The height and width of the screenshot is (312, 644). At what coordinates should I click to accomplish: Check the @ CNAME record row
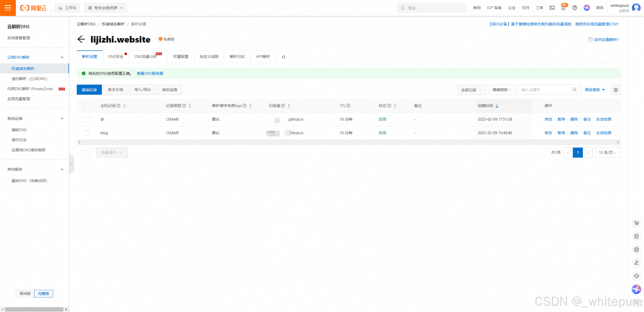tap(87, 119)
